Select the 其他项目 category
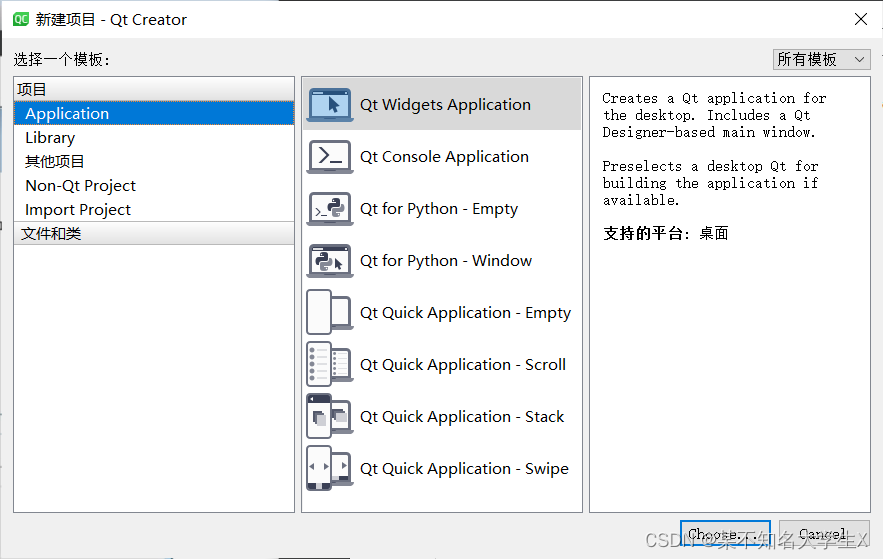 154,162
